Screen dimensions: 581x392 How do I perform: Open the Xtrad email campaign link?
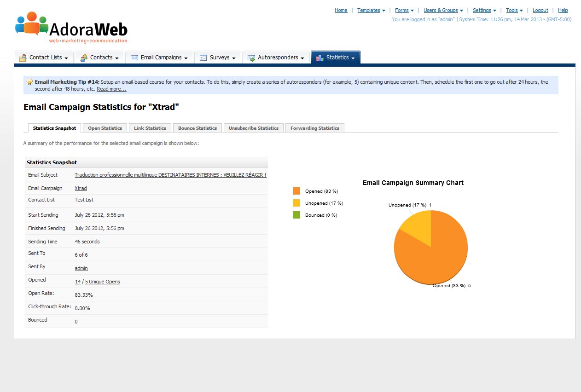81,188
